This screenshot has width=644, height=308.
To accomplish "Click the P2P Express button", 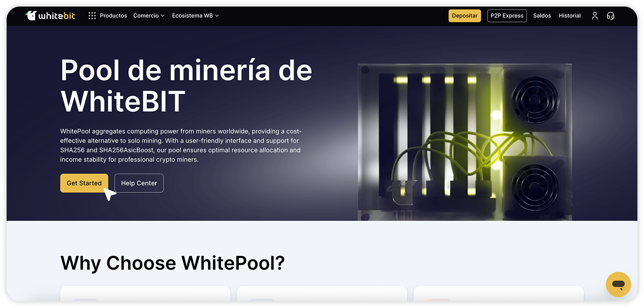I will (507, 16).
